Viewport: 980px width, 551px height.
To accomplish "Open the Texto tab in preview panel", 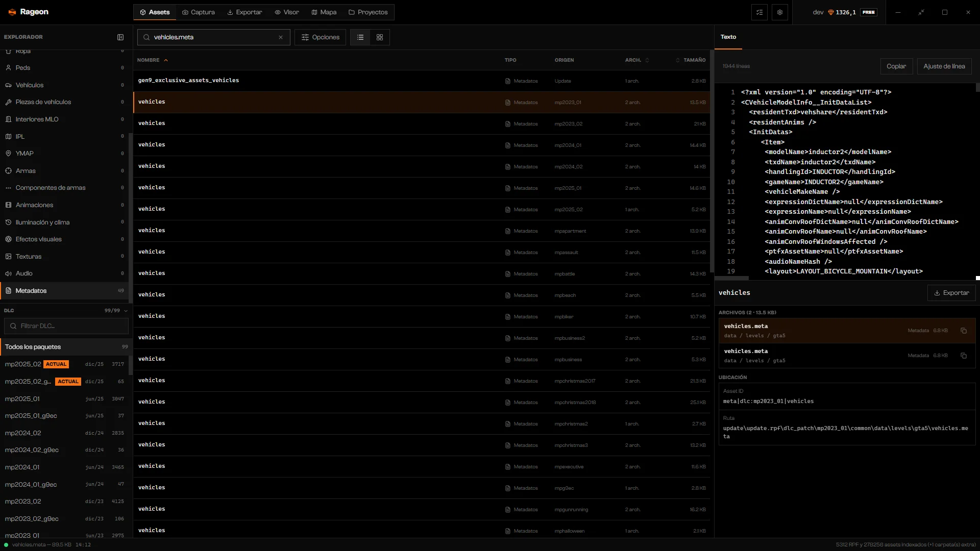I will pyautogui.click(x=728, y=37).
